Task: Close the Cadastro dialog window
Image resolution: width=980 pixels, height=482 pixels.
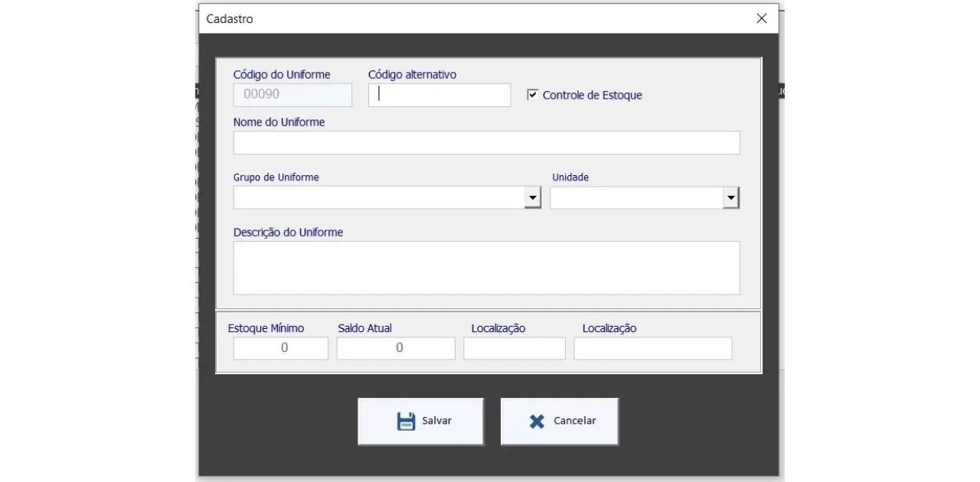Action: (761, 18)
